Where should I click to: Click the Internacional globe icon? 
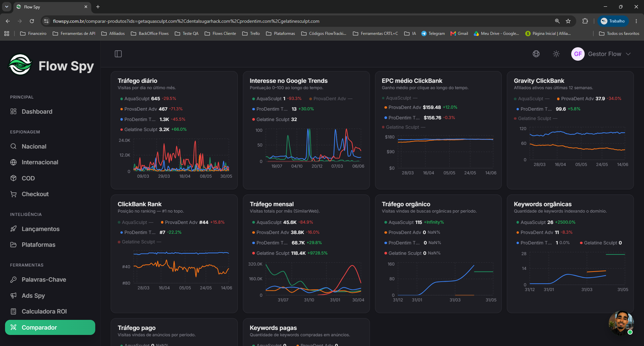pos(13,162)
